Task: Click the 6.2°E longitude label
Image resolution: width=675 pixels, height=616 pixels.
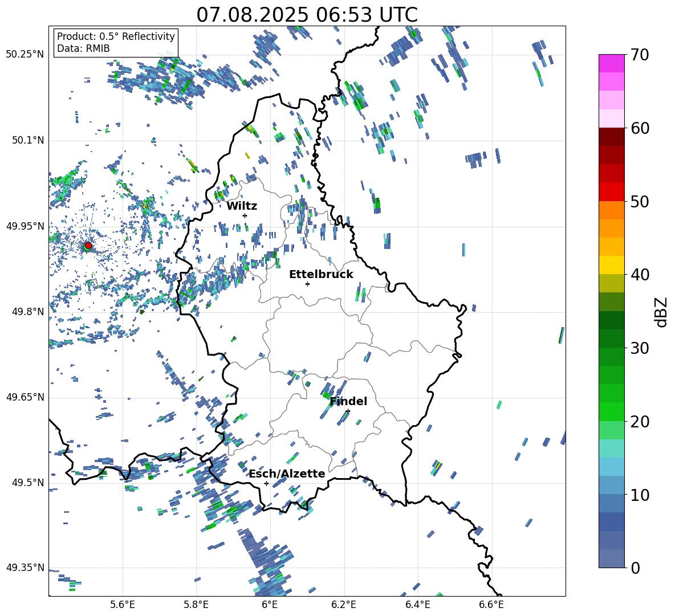Action: [344, 605]
